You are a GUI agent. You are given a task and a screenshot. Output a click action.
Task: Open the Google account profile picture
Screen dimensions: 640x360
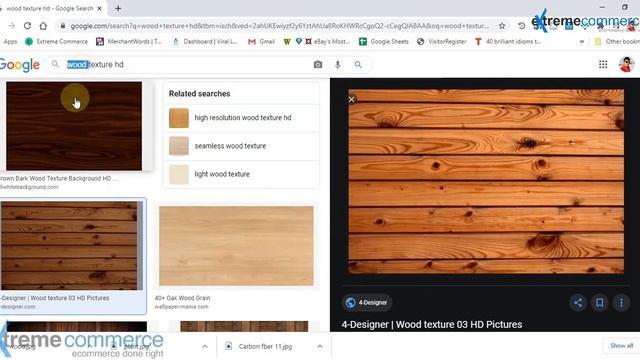tap(626, 64)
